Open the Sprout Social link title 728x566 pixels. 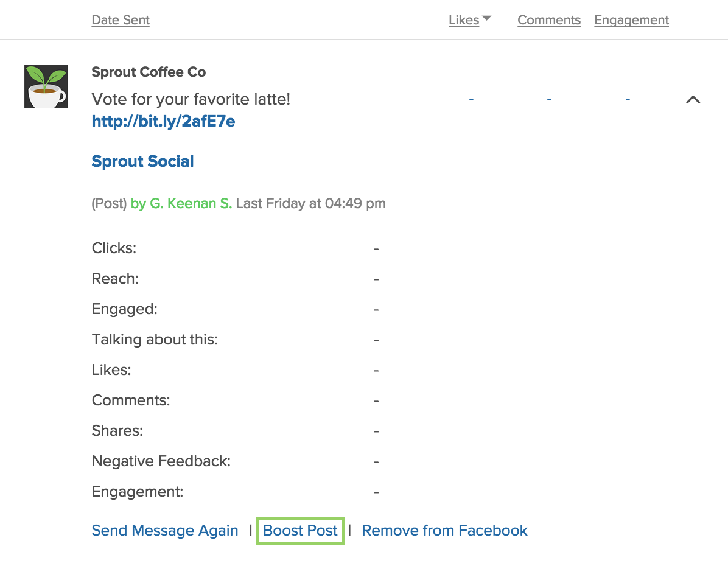pyautogui.click(x=142, y=161)
